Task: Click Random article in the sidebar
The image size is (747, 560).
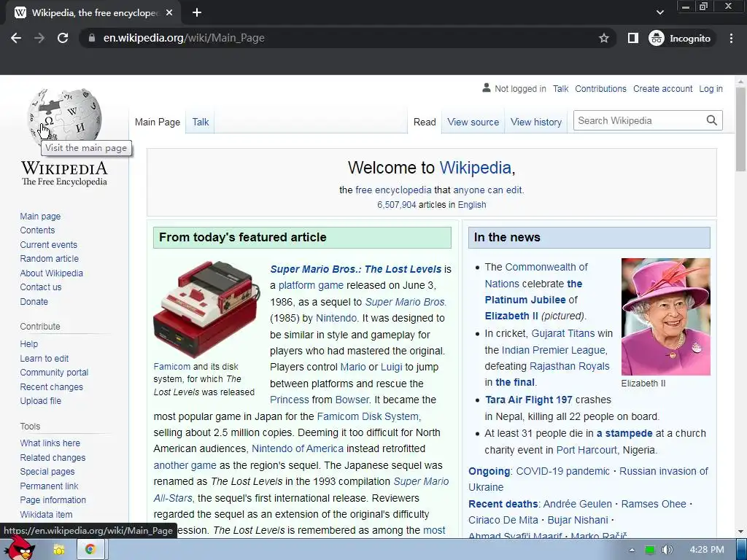Action: click(49, 259)
